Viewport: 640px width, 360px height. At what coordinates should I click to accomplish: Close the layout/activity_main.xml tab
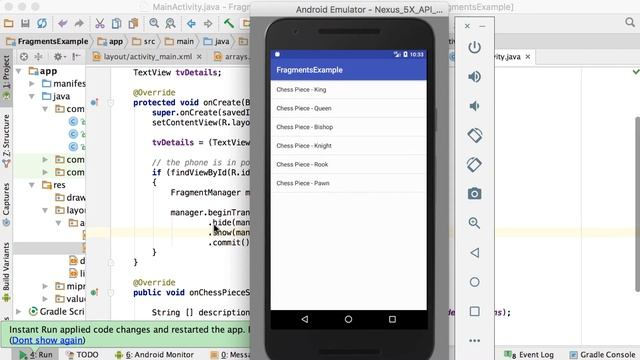click(x=199, y=57)
